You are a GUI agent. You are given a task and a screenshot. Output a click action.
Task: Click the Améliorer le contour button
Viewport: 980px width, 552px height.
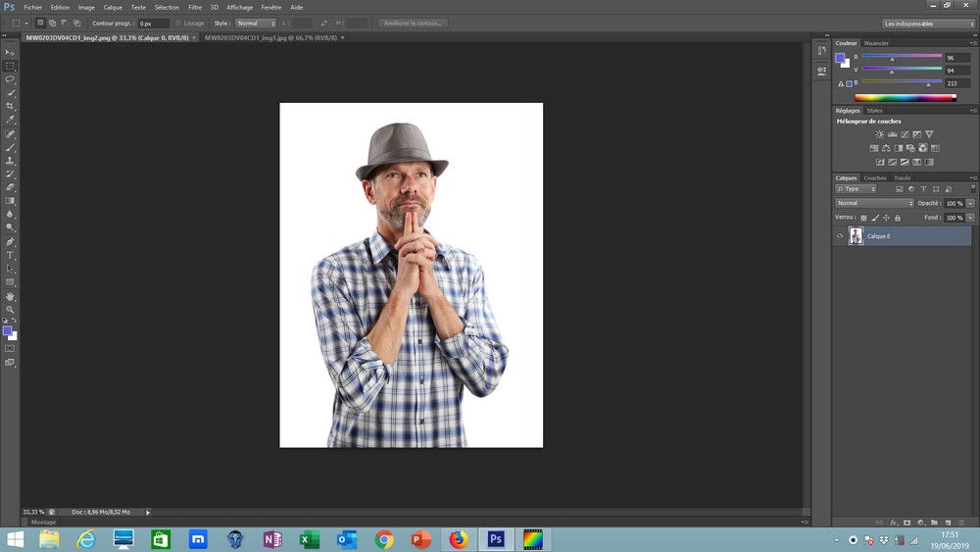(x=414, y=23)
